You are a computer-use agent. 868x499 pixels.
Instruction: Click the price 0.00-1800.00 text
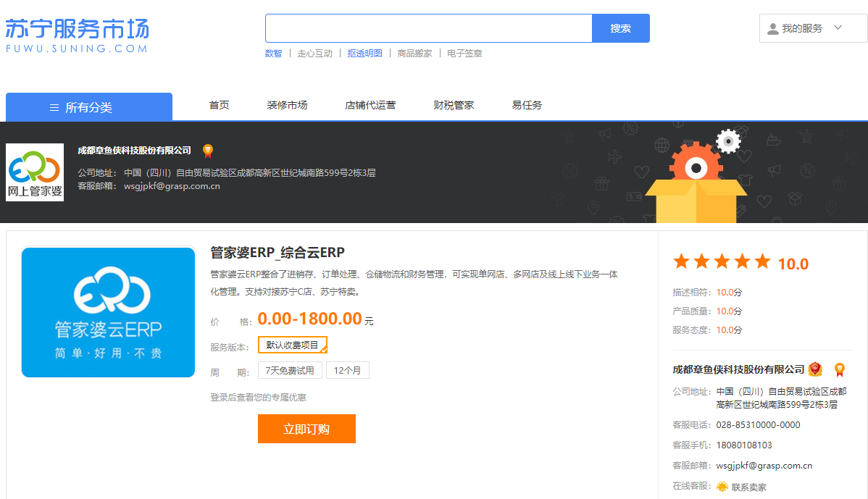point(310,319)
